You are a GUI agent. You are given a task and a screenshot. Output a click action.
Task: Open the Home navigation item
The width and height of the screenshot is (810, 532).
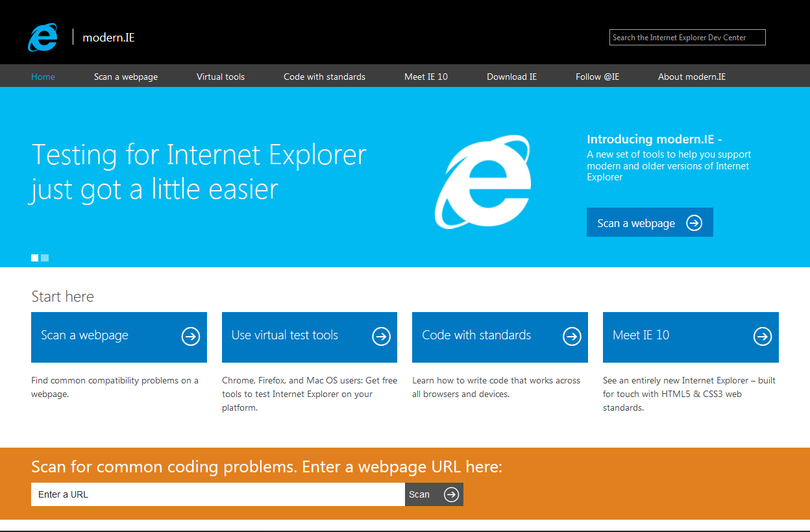(x=43, y=76)
